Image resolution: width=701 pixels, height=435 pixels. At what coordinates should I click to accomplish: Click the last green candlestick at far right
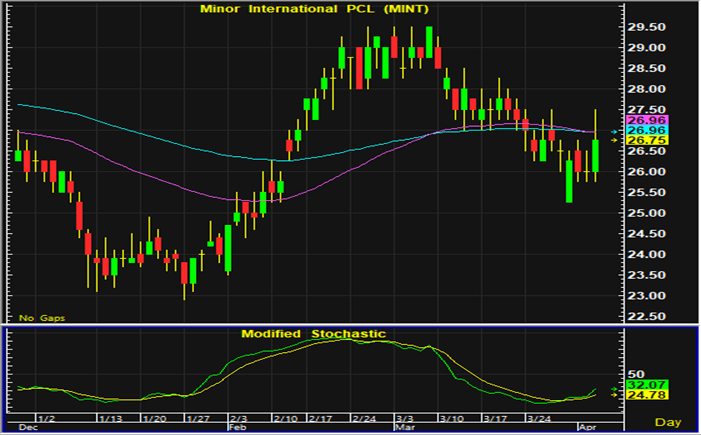tap(596, 156)
